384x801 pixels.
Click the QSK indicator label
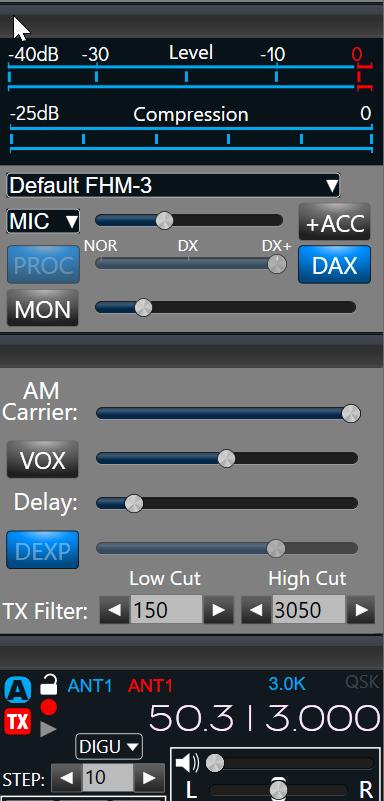[362, 682]
